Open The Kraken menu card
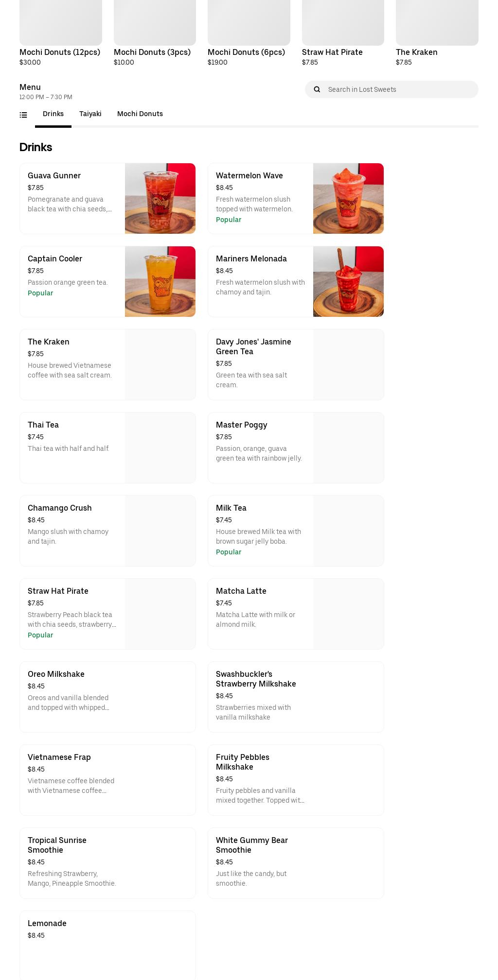The image size is (498, 980). tap(107, 364)
